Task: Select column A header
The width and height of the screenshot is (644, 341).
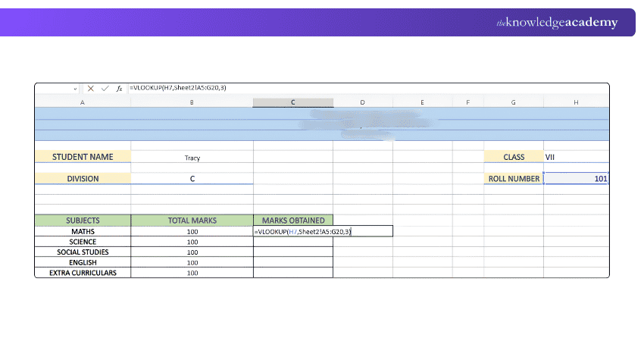Action: [x=83, y=102]
